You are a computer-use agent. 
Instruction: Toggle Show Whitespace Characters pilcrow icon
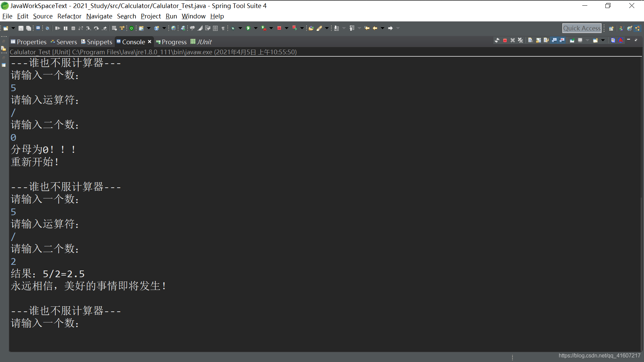pos(223,28)
